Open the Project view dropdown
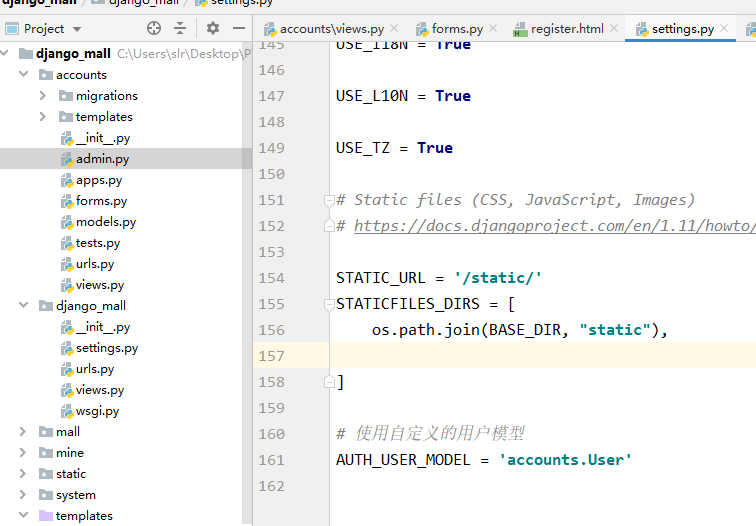Viewport: 756px width, 526px height. [77, 29]
